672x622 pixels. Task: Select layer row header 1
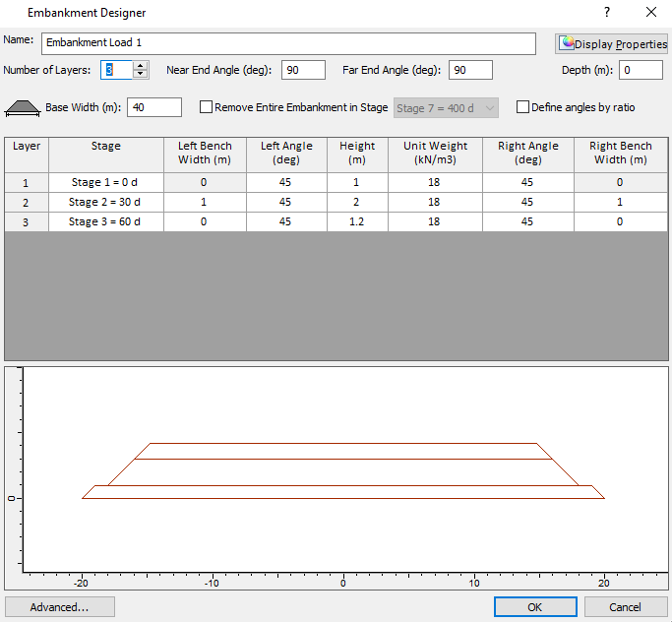pyautogui.click(x=27, y=183)
